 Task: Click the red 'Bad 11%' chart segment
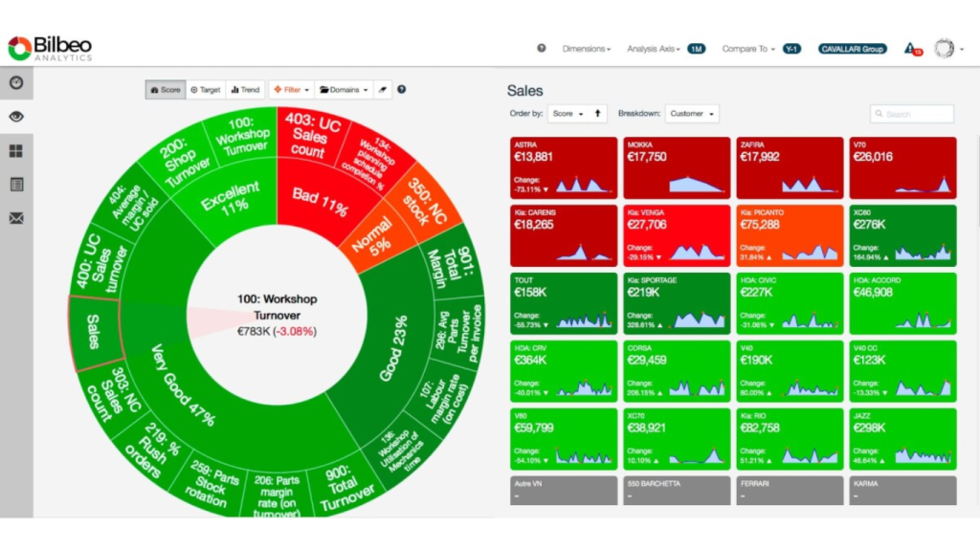[319, 196]
